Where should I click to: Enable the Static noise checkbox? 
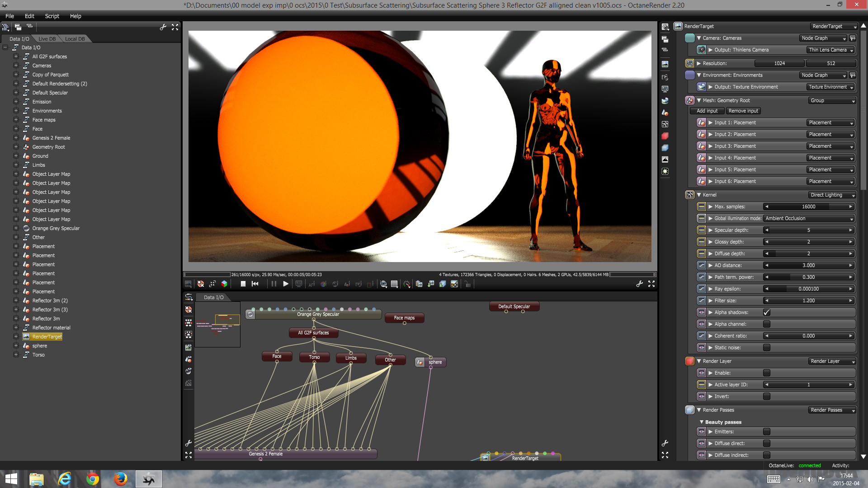tap(767, 347)
